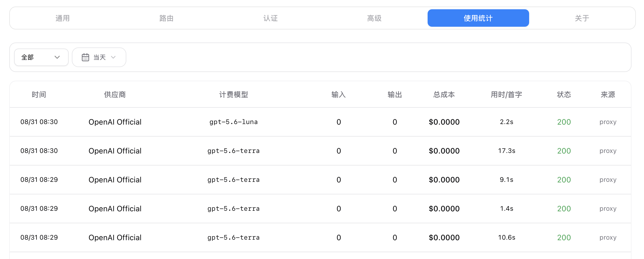
Task: Open the 路由 tab
Action: [x=166, y=18]
